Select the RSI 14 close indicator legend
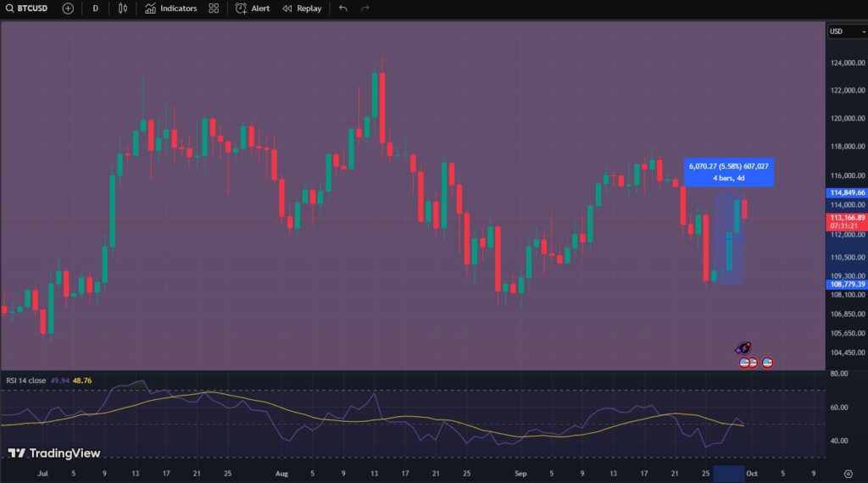 coord(26,380)
